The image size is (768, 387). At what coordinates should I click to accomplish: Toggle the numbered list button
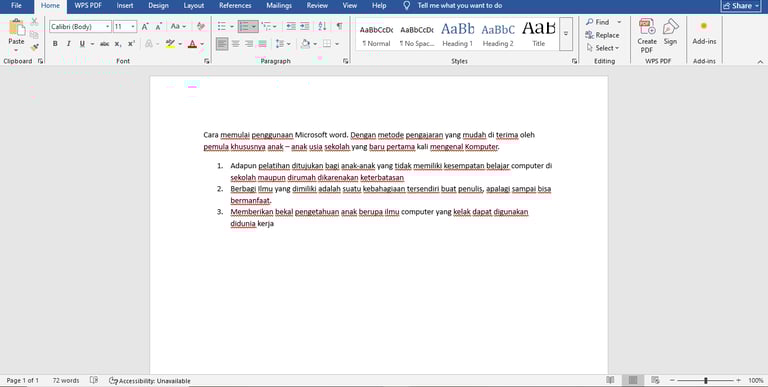coord(244,26)
